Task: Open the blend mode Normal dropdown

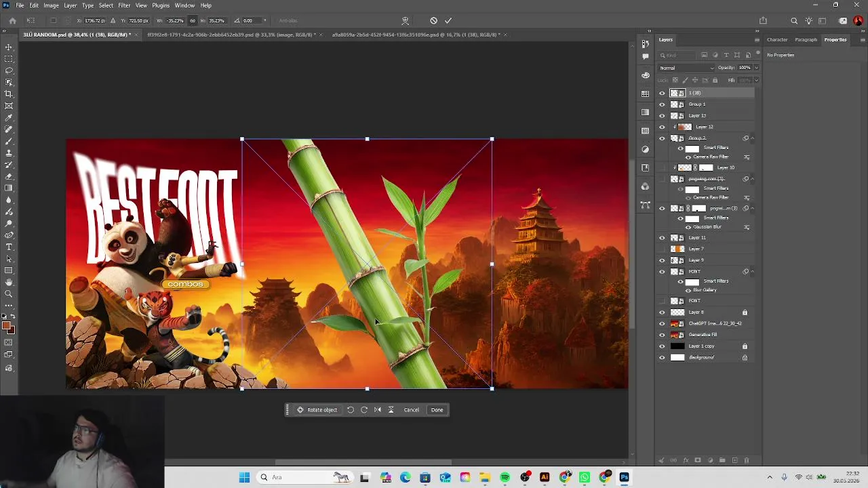Action: (687, 68)
